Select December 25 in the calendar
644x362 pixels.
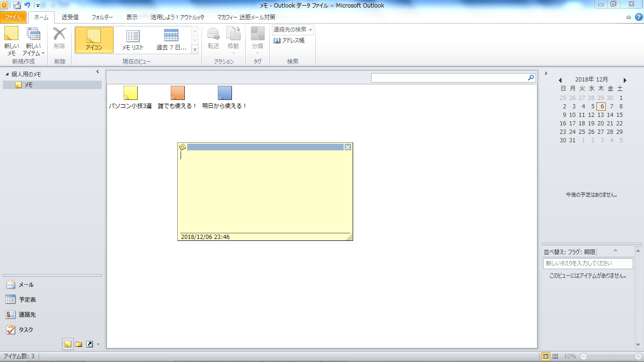tap(582, 132)
